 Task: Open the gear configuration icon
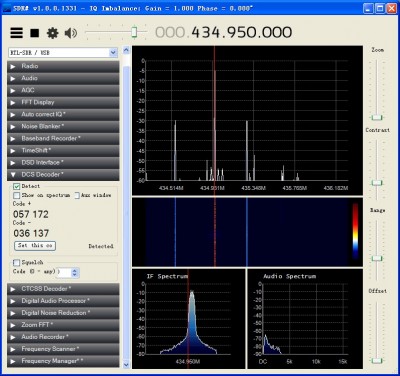point(52,33)
